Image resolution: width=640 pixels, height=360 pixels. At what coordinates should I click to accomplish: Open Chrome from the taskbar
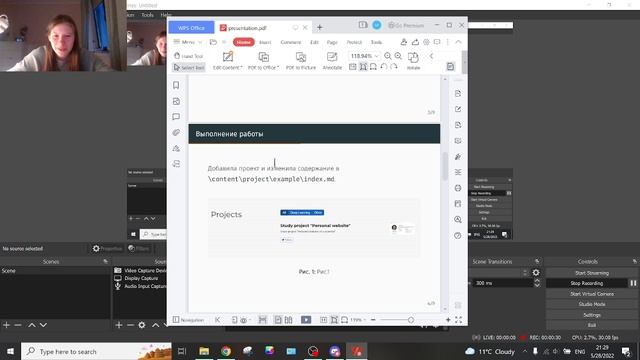[226, 351]
